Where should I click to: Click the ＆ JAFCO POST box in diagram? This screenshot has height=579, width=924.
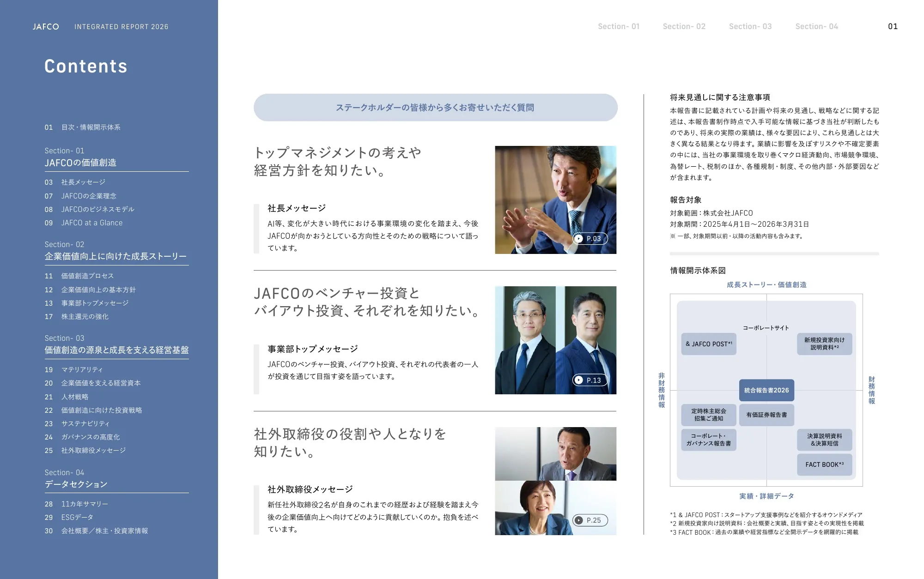[x=709, y=344]
